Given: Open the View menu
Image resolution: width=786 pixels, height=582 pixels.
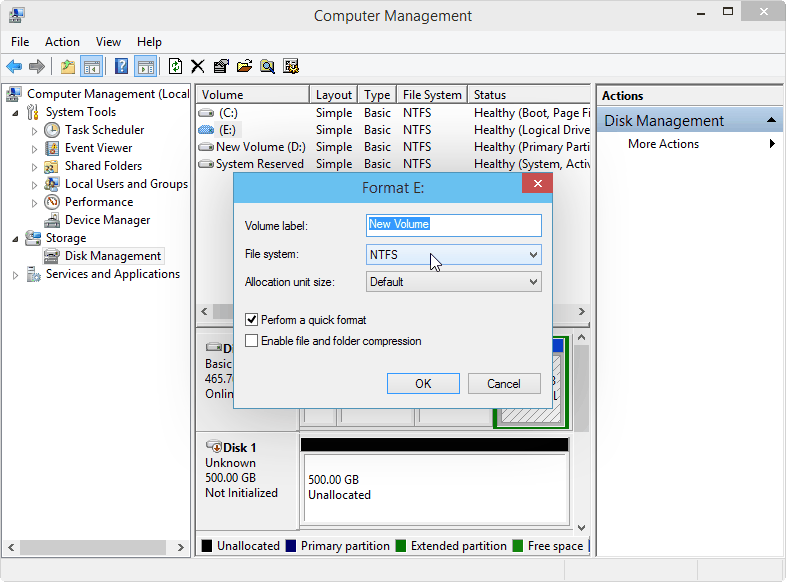Looking at the screenshot, I should click(x=108, y=42).
